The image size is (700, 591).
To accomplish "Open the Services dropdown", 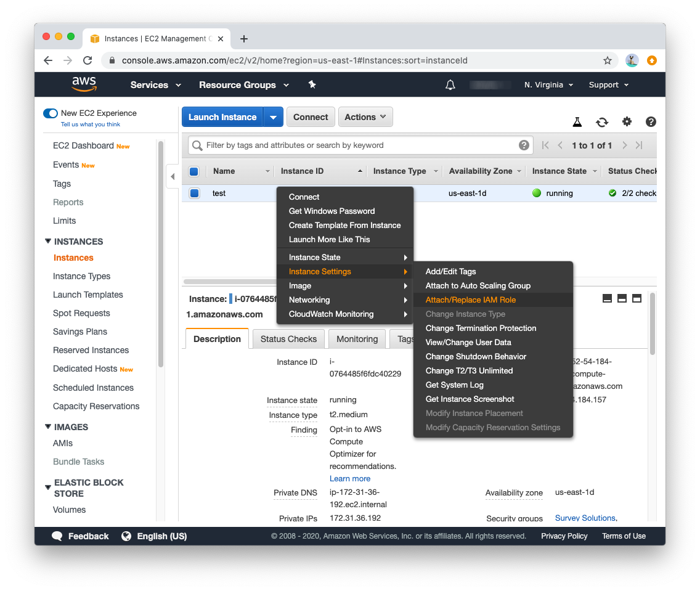I will pos(156,85).
